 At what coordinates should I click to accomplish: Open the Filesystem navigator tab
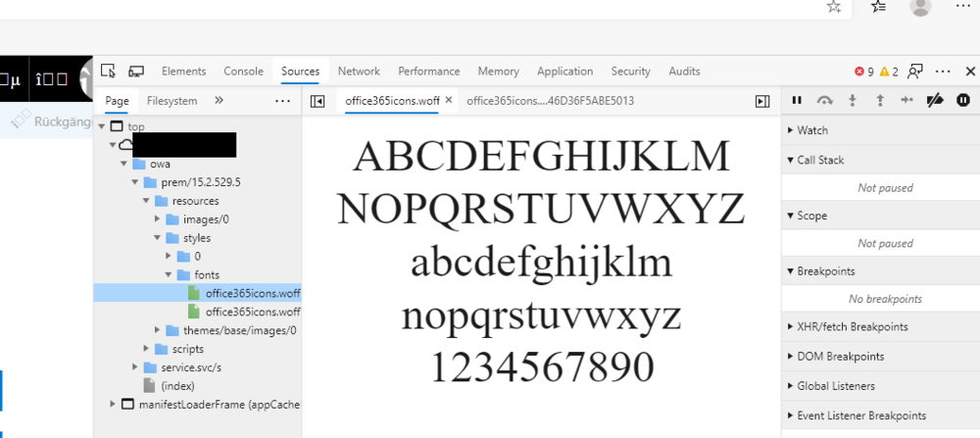click(x=171, y=101)
